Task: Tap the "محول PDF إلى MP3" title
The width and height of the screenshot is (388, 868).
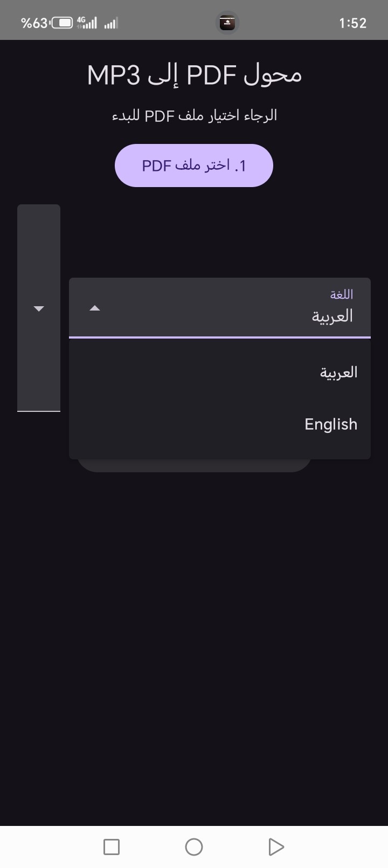Action: (194, 75)
